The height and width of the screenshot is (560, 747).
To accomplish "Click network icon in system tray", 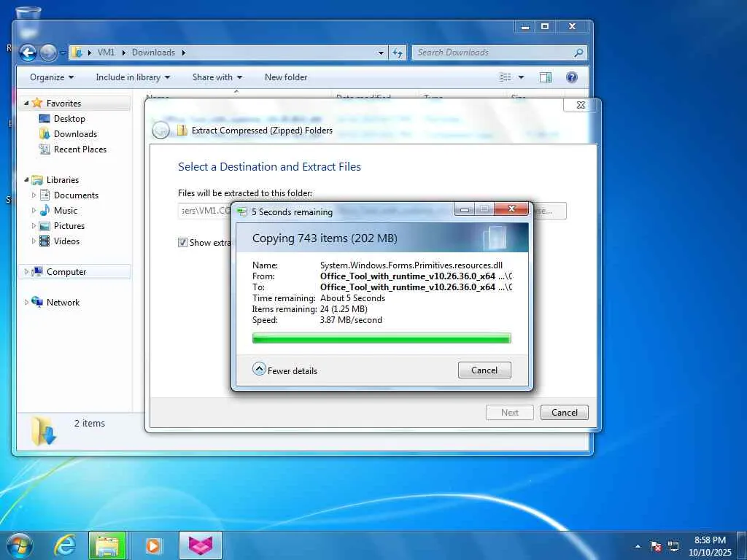I will coord(673,546).
